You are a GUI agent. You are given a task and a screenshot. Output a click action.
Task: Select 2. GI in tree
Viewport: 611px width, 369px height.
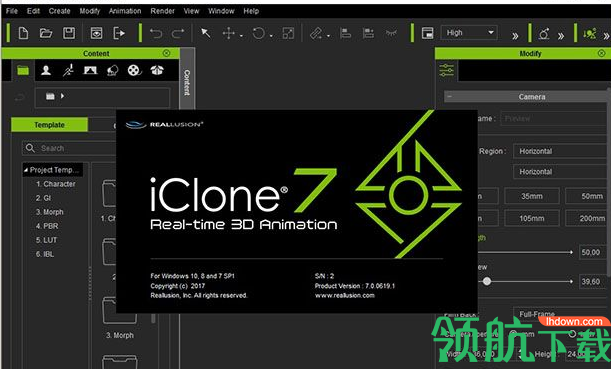[43, 198]
